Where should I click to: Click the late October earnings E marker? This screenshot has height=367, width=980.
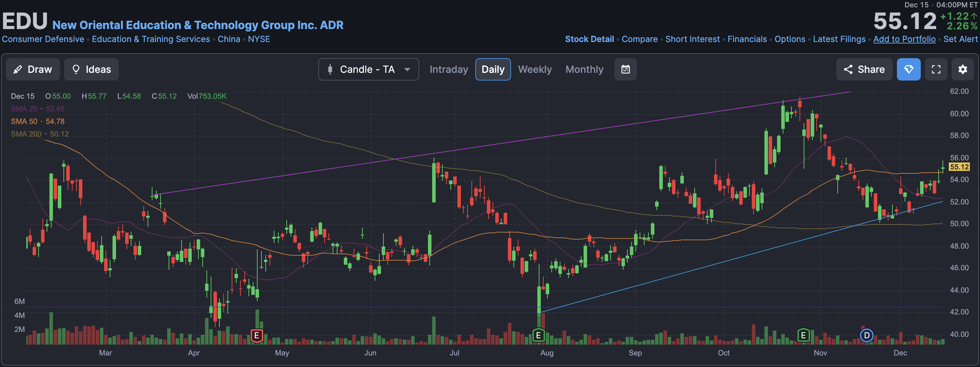803,335
